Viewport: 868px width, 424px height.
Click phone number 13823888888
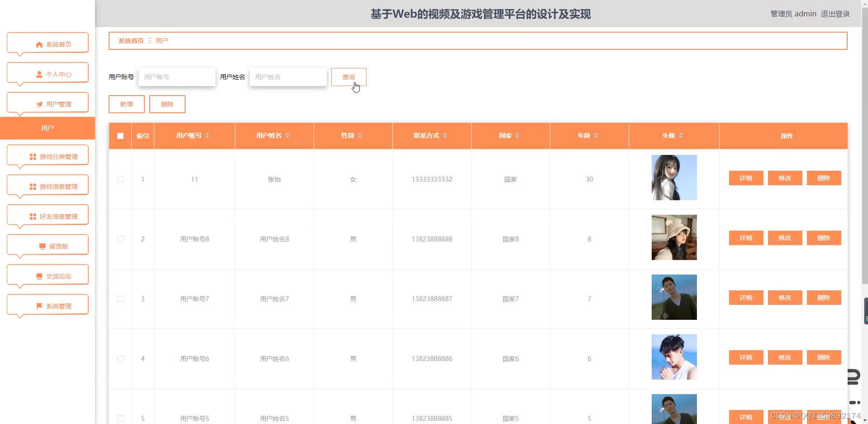point(432,239)
